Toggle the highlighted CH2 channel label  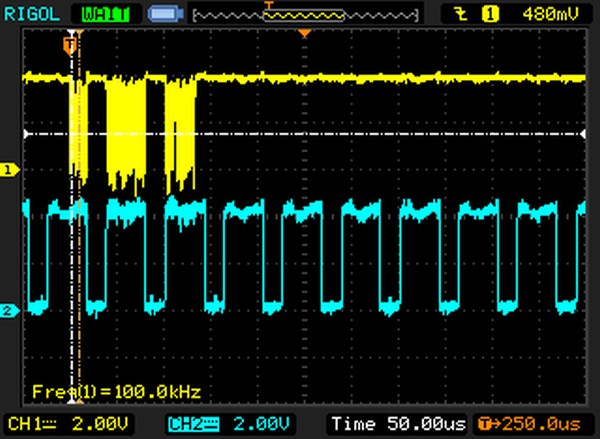point(186,424)
